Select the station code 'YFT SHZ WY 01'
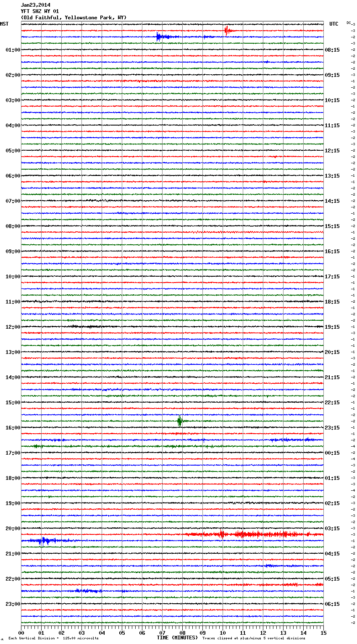Viewport: 357px width, 644px height. click(x=40, y=11)
